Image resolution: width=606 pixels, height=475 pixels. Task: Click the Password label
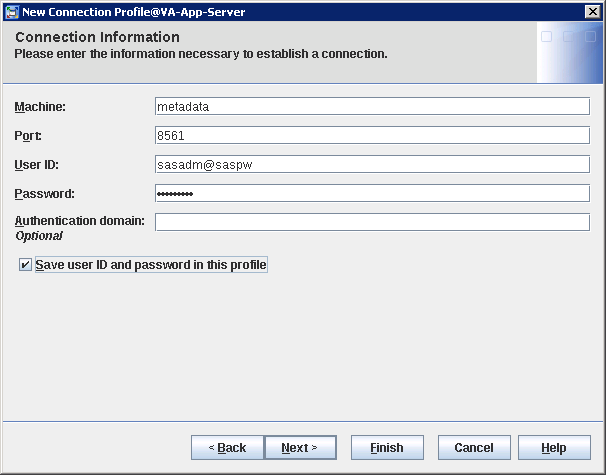click(x=44, y=193)
